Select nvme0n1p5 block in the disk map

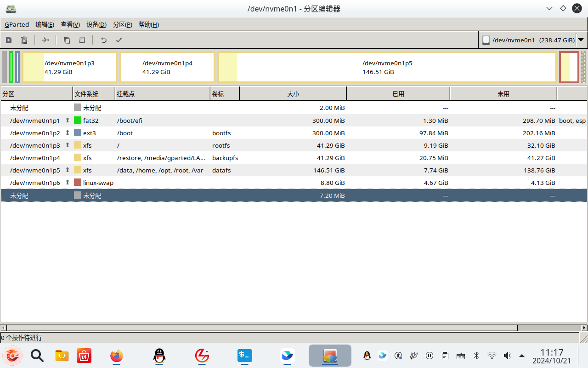387,67
